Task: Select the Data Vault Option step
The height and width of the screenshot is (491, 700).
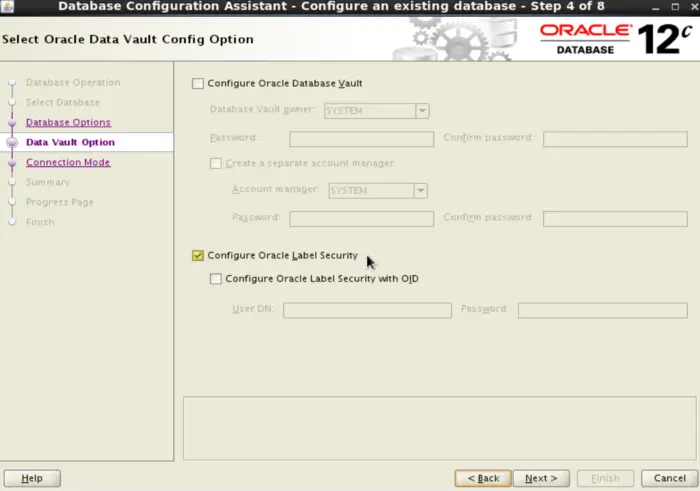Action: coord(71,142)
